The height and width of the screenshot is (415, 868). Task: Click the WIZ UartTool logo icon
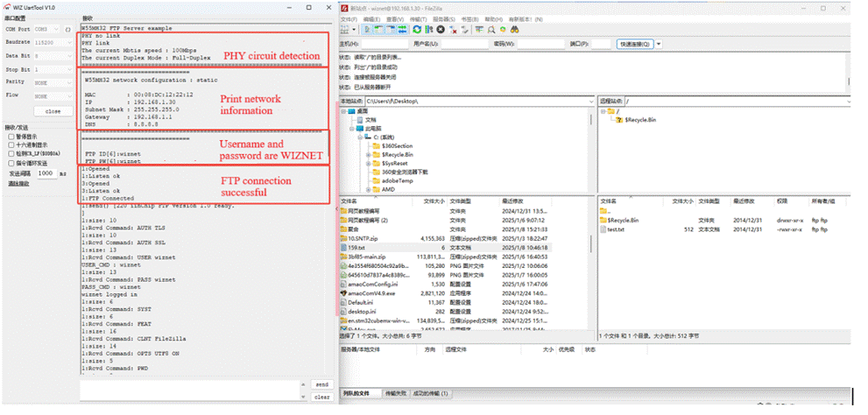[x=8, y=7]
